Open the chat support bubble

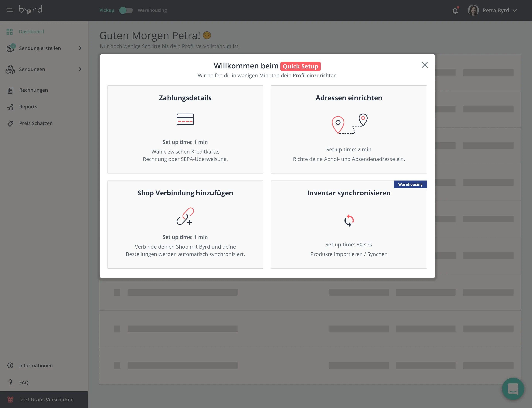[x=513, y=389]
